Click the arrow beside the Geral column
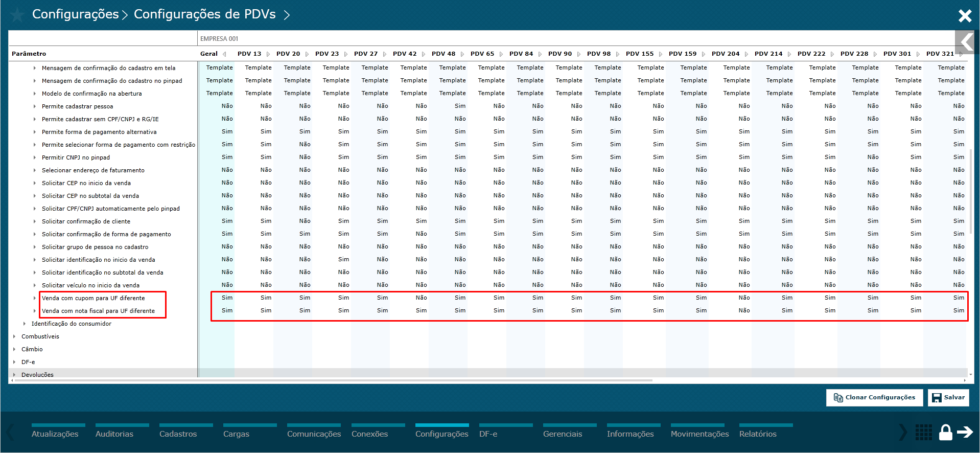Image resolution: width=980 pixels, height=453 pixels. 224,54
